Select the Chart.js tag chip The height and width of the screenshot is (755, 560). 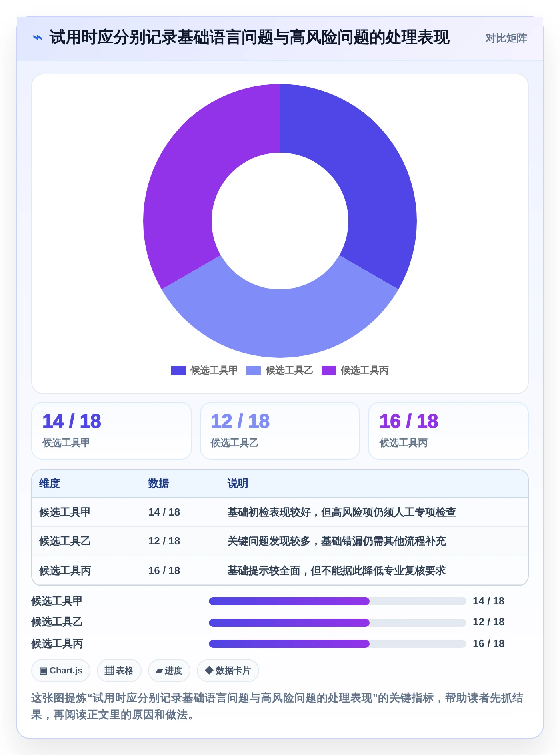point(61,671)
